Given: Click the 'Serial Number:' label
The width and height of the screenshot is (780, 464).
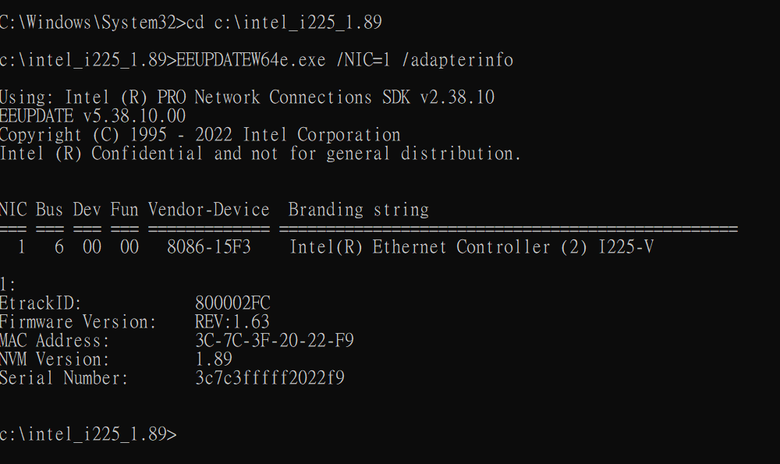Looking at the screenshot, I should pyautogui.click(x=64, y=378).
